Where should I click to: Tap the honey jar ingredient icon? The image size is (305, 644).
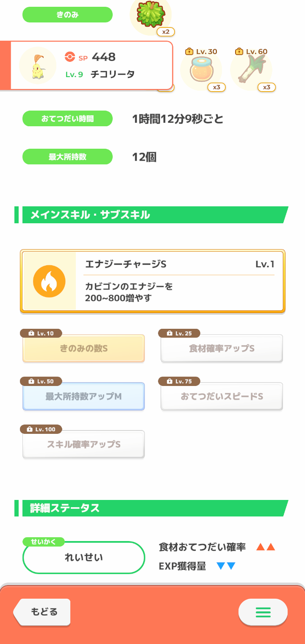click(201, 70)
